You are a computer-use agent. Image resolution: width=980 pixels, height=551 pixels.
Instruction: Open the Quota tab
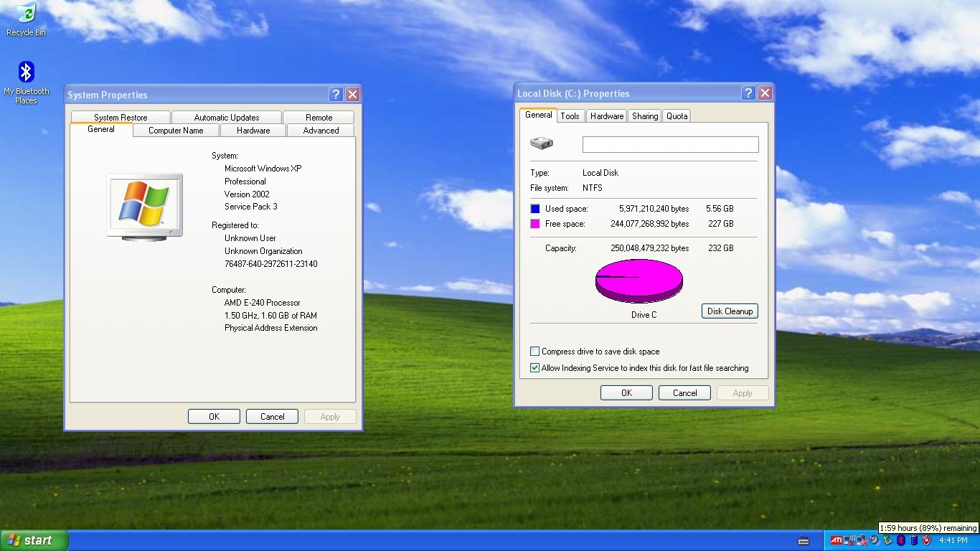pos(677,116)
